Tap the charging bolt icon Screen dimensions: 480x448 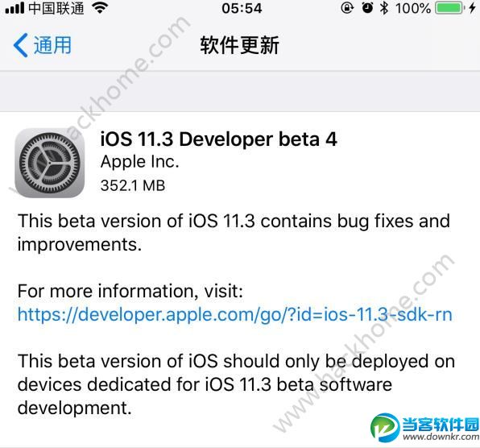pyautogui.click(x=472, y=8)
